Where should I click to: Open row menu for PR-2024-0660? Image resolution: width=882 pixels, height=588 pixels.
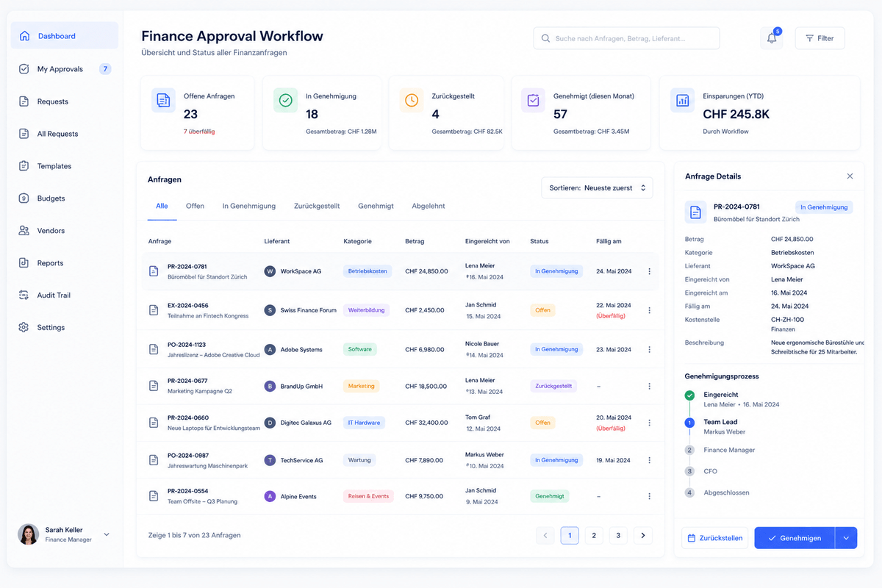tap(649, 423)
